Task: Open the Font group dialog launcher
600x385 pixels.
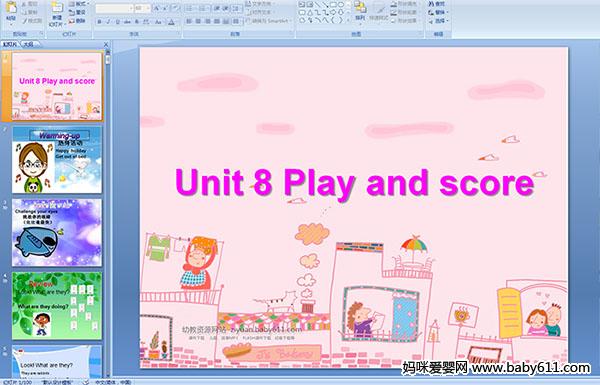Action: (179, 34)
